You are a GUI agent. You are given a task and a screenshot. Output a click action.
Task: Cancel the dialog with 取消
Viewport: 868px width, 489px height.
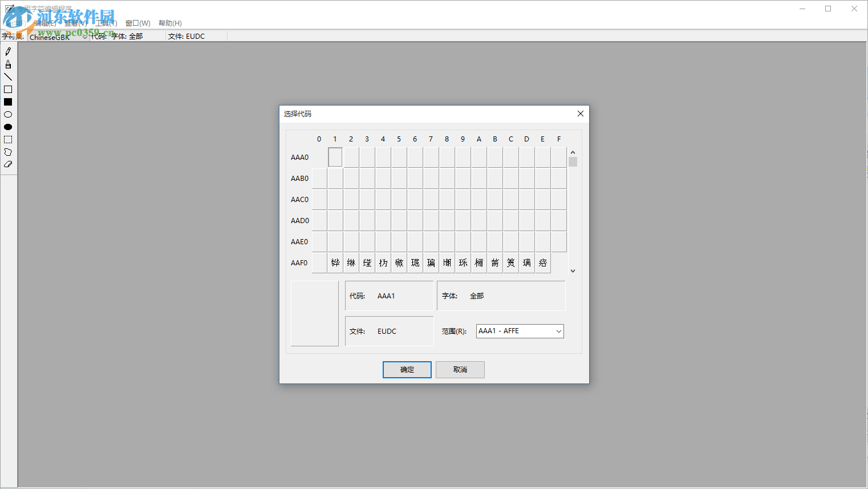coord(460,370)
